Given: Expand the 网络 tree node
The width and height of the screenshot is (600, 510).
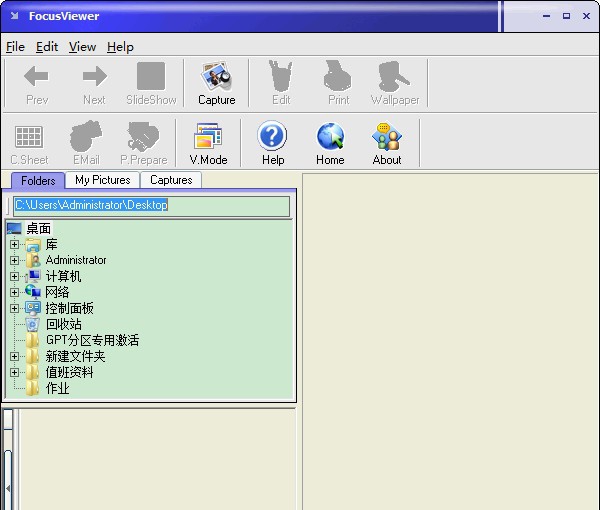Looking at the screenshot, I should (14, 292).
